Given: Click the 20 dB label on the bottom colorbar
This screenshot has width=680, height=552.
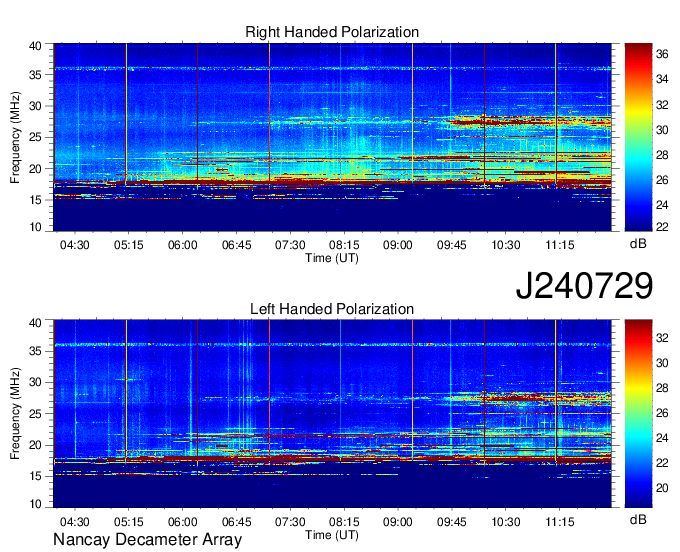Looking at the screenshot, I should 662,488.
